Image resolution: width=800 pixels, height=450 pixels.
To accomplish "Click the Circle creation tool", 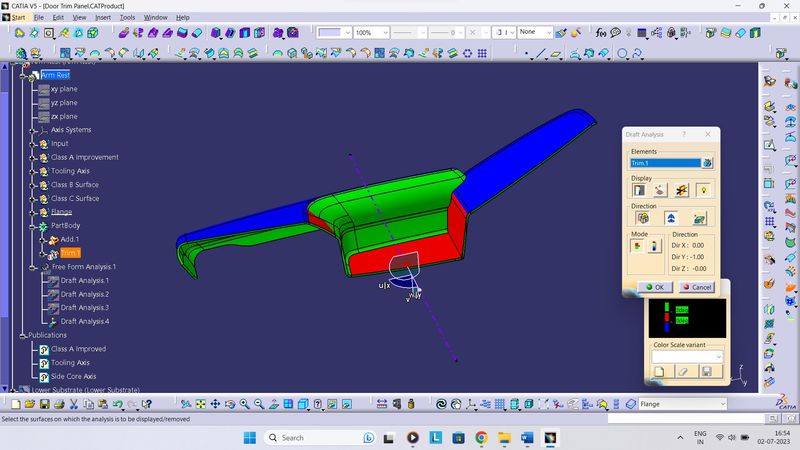I will 622,53.
